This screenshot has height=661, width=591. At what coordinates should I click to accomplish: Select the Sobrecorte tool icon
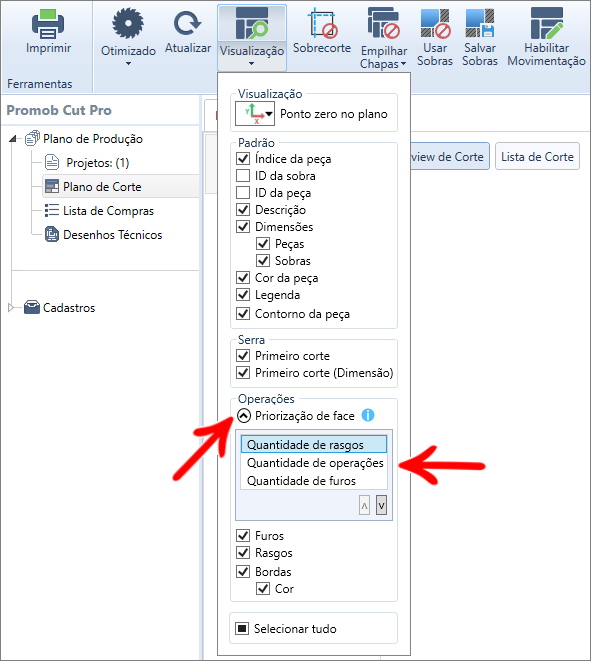(x=322, y=24)
